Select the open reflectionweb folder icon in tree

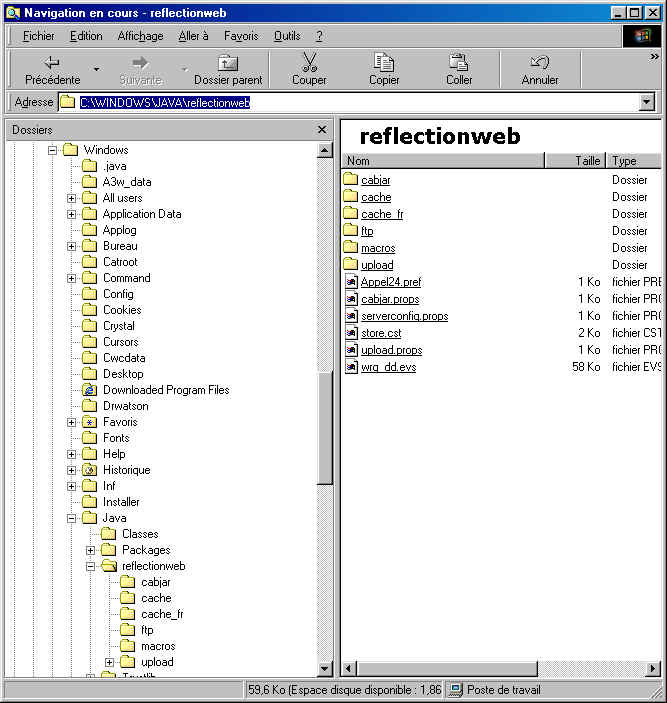point(109,566)
